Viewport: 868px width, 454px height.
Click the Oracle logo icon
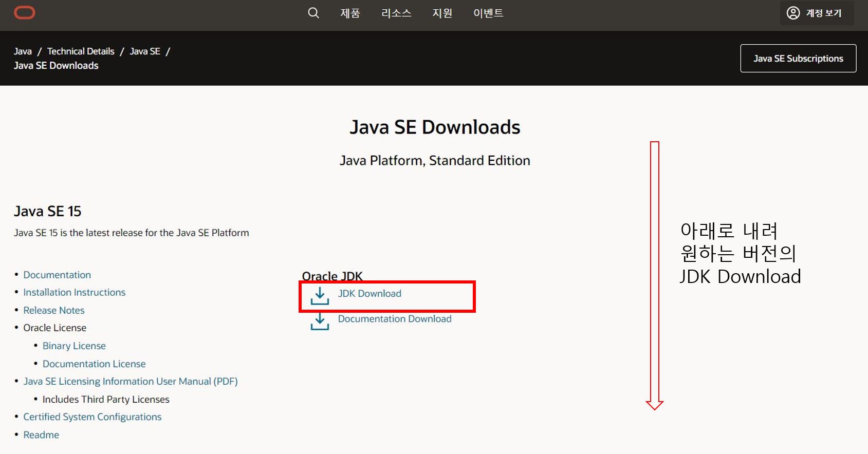24,13
